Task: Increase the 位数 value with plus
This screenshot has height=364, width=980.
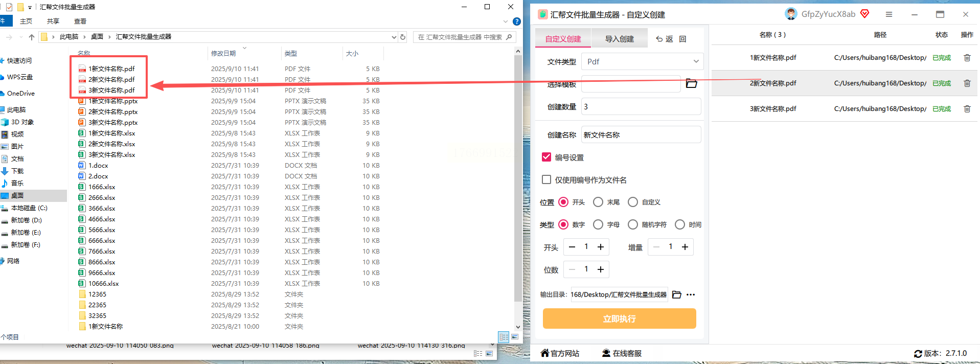Action: tap(601, 269)
